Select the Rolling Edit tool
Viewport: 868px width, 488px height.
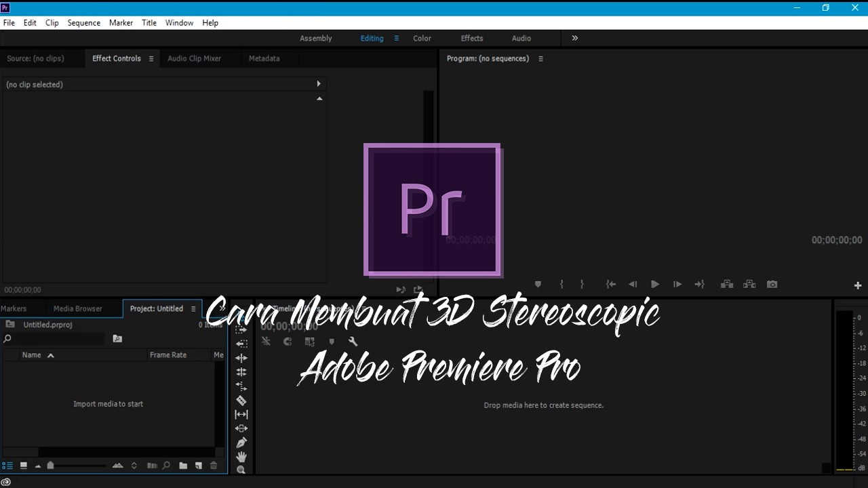click(x=241, y=372)
